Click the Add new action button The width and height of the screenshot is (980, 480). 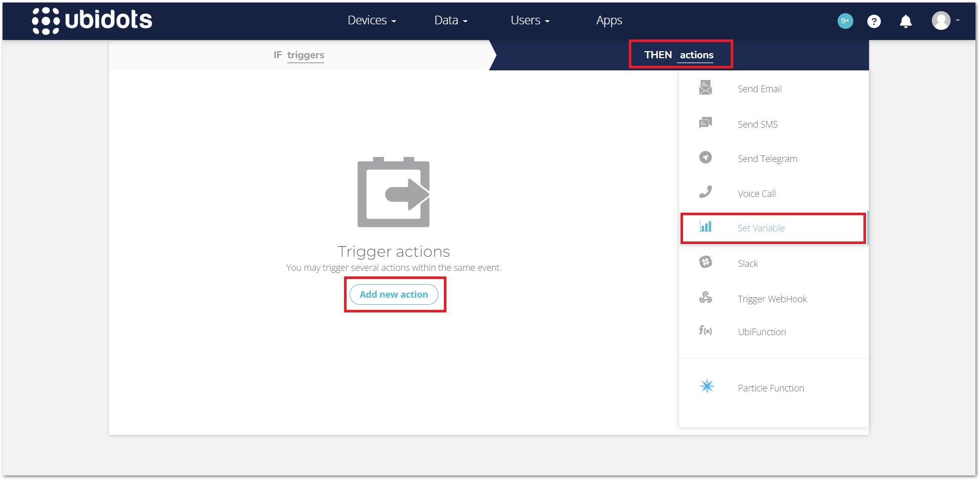[x=394, y=295]
